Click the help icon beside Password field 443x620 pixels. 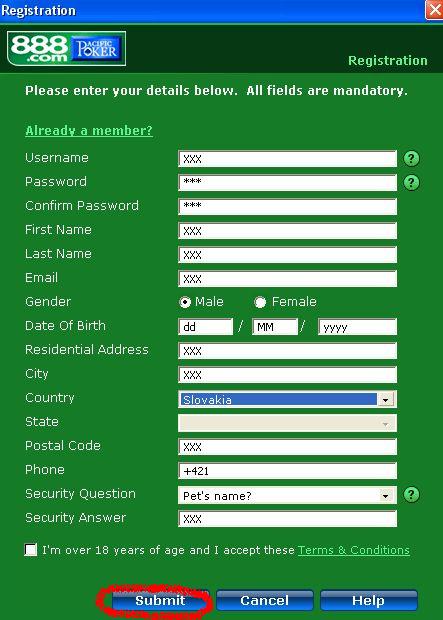(411, 183)
